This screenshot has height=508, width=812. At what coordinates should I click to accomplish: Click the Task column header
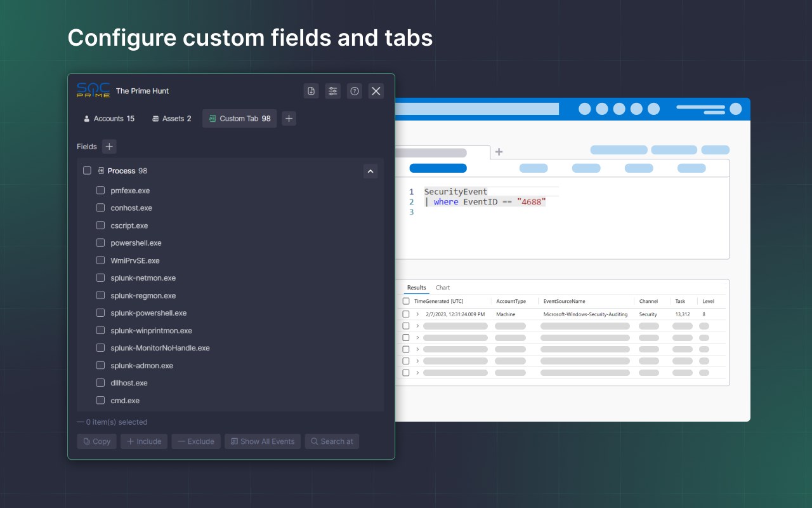pyautogui.click(x=680, y=301)
